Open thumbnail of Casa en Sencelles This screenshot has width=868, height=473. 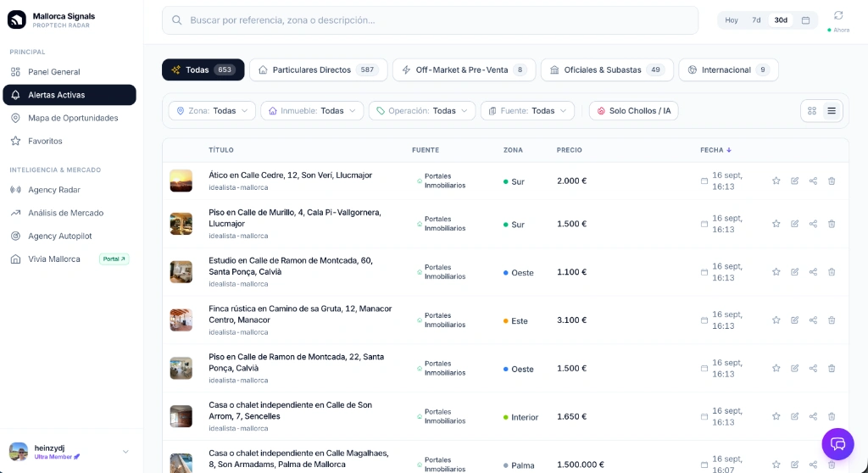pos(181,416)
